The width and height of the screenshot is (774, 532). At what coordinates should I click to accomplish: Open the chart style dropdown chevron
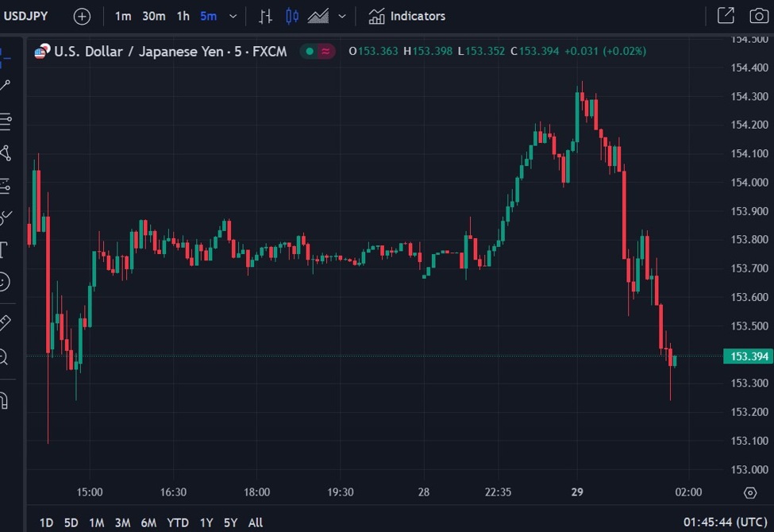coord(341,15)
